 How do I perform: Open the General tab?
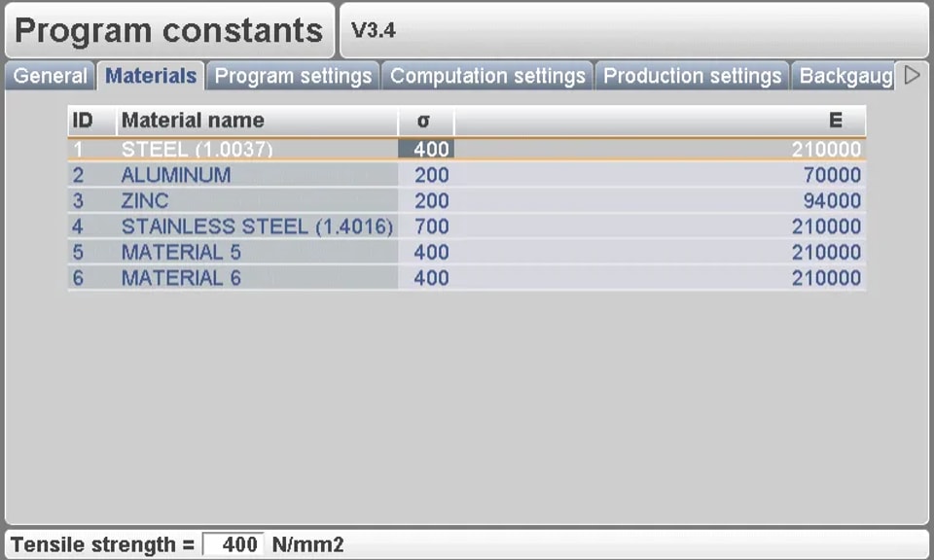[x=50, y=76]
